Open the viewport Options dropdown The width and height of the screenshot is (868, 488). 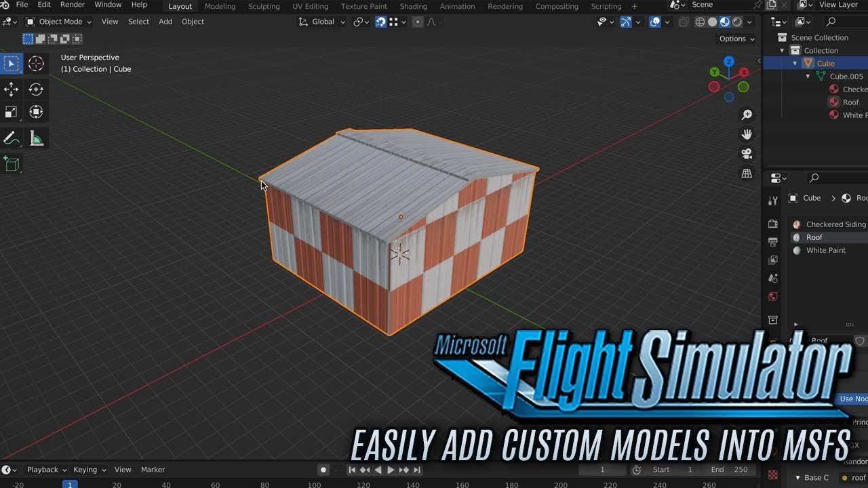(x=737, y=39)
